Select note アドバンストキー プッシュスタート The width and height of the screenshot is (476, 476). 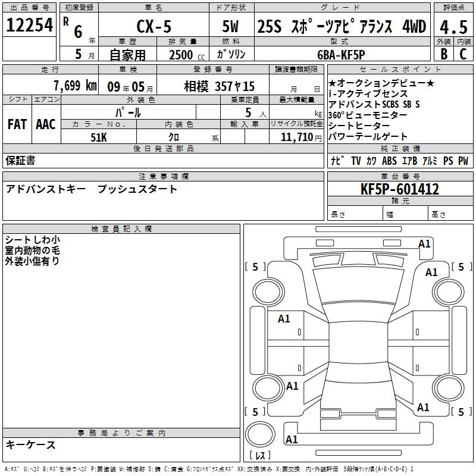91,189
